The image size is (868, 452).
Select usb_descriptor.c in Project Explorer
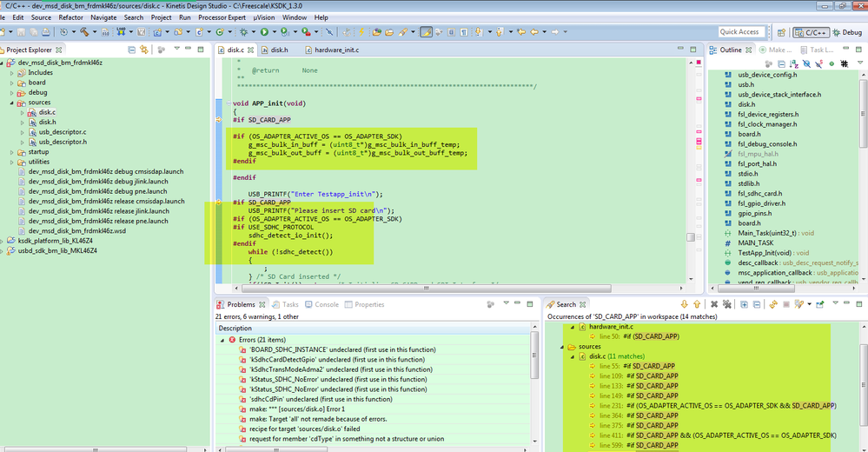[62, 132]
